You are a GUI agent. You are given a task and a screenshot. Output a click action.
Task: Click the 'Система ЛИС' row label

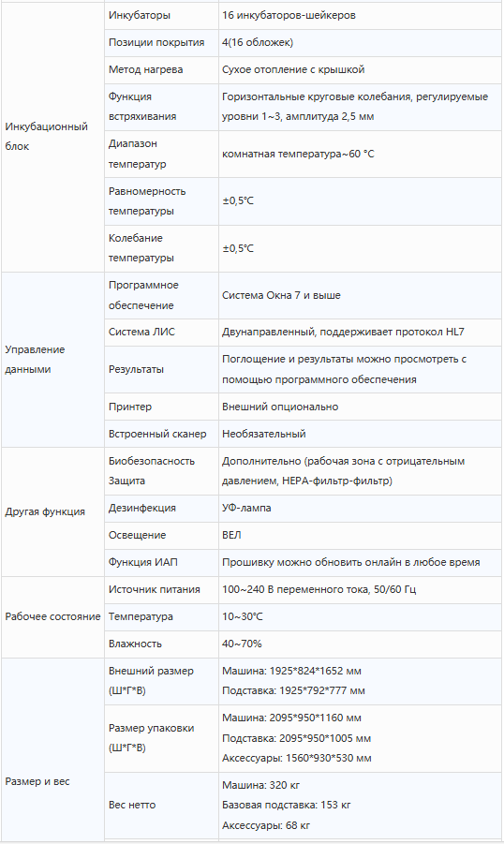(x=141, y=333)
